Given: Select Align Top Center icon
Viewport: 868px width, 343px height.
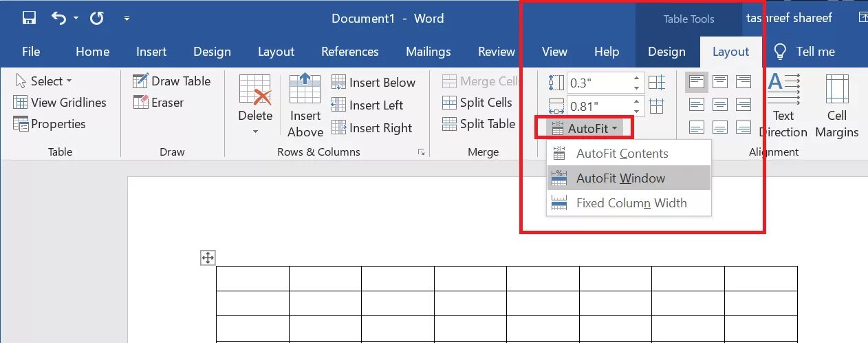Looking at the screenshot, I should [x=720, y=82].
